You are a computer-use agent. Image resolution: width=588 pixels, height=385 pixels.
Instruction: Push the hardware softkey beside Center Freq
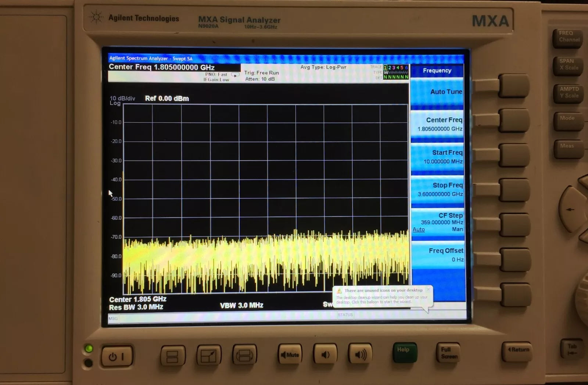pos(514,121)
